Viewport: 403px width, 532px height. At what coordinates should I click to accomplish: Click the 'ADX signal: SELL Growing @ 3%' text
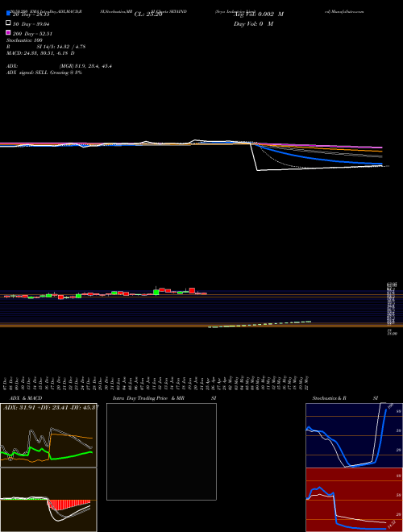click(44, 73)
